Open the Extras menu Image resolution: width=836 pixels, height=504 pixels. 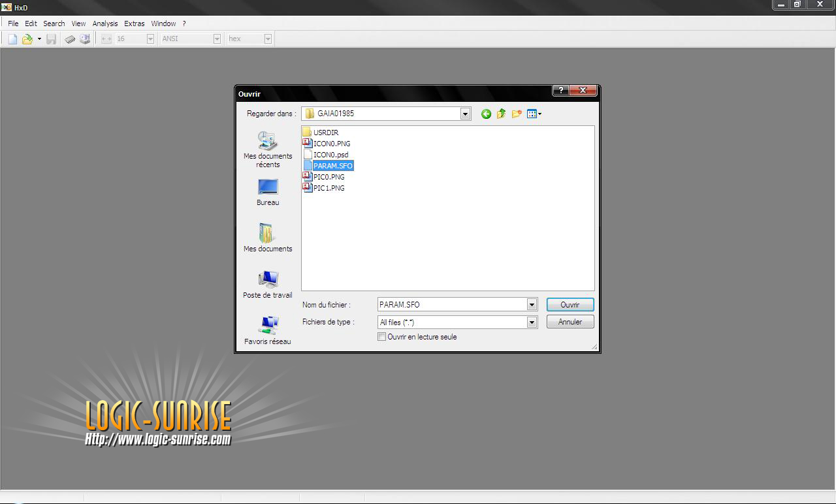[x=134, y=24]
